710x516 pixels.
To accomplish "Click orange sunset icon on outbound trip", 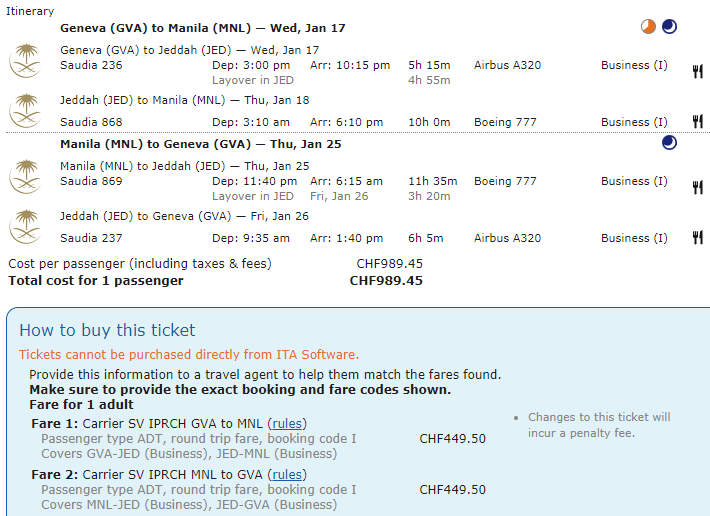I will (650, 27).
